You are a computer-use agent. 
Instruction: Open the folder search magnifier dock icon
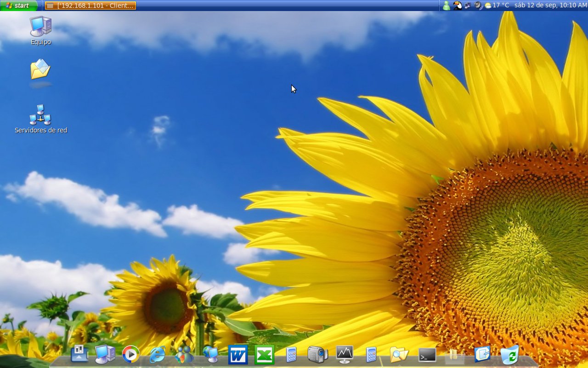tap(399, 354)
